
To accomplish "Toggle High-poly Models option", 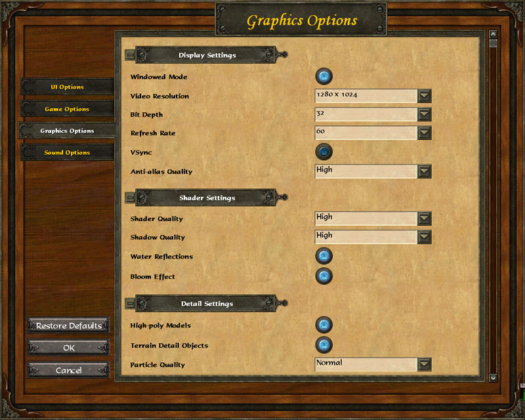I will 324,325.
